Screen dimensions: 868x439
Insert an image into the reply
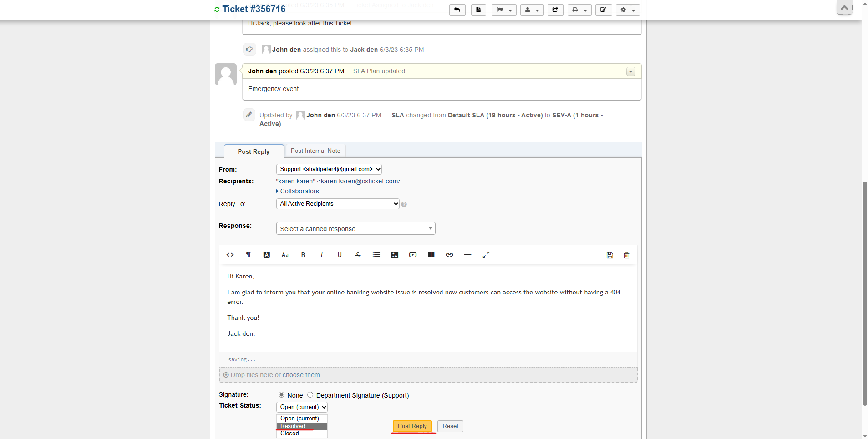pyautogui.click(x=394, y=255)
